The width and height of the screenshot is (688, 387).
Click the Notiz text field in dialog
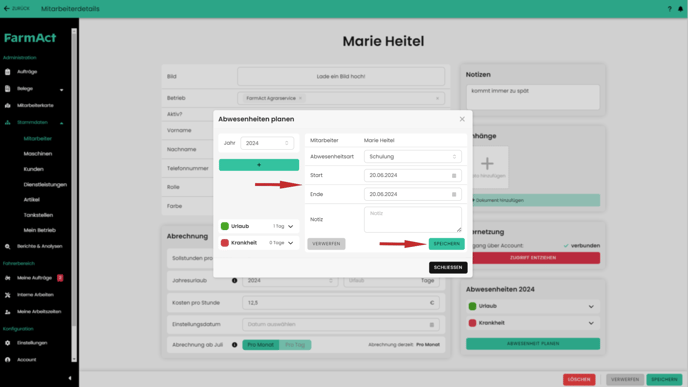413,219
